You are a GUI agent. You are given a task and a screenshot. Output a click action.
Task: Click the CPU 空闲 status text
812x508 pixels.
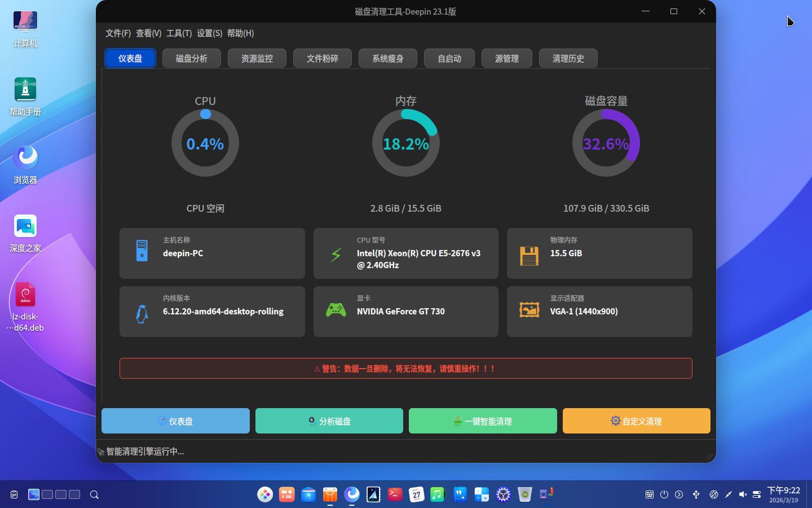[x=205, y=208]
